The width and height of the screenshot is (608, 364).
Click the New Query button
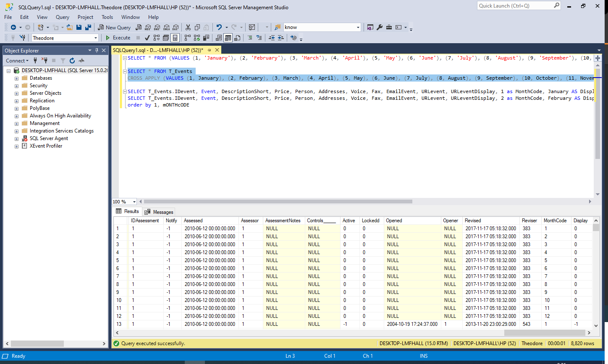pos(114,27)
